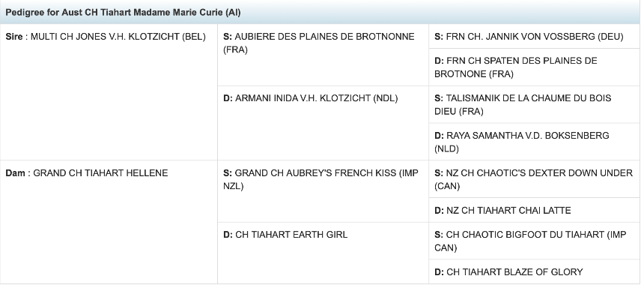Click the Pedigree for Aust CH Tiahart header

point(321,12)
